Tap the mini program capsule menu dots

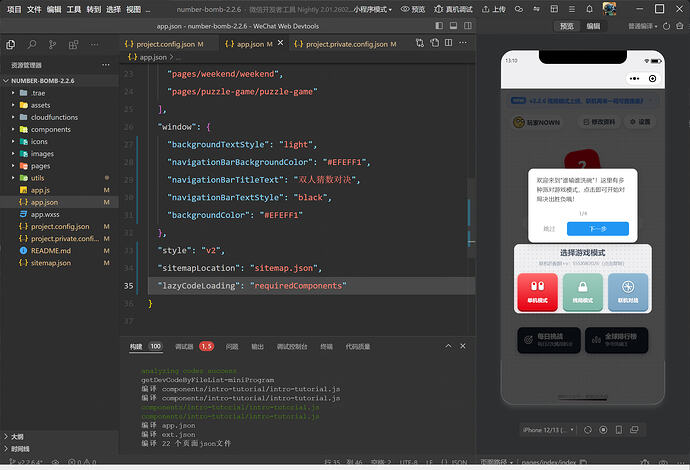pyautogui.click(x=635, y=78)
